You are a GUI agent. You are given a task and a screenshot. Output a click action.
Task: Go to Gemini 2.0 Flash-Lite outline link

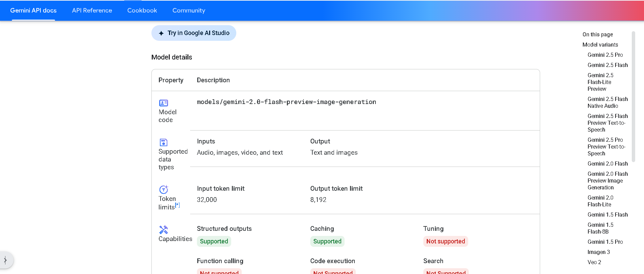[x=601, y=201]
